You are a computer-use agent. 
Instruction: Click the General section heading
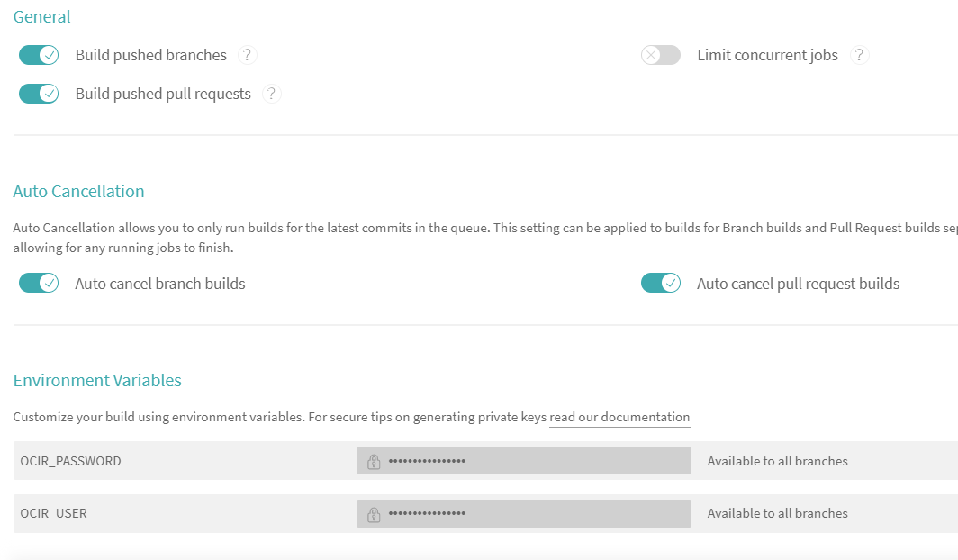(41, 16)
